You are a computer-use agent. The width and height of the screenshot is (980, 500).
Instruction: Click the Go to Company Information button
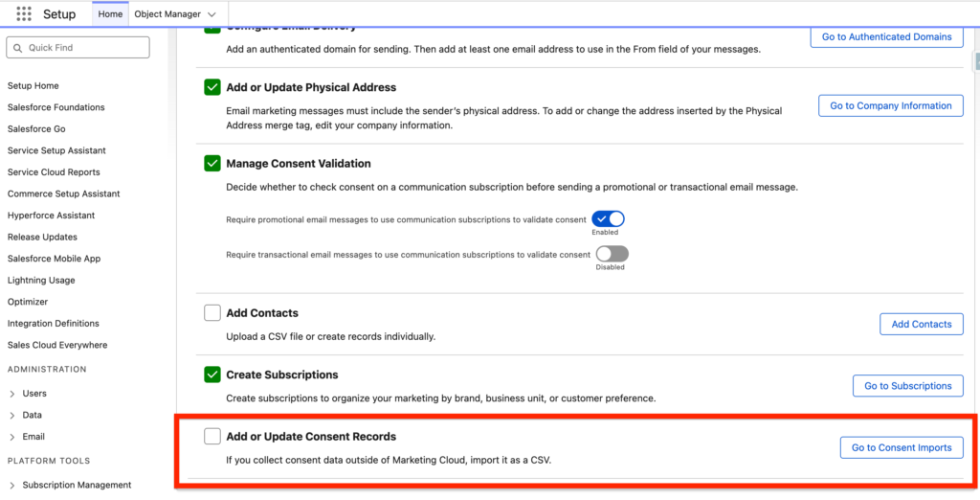890,105
